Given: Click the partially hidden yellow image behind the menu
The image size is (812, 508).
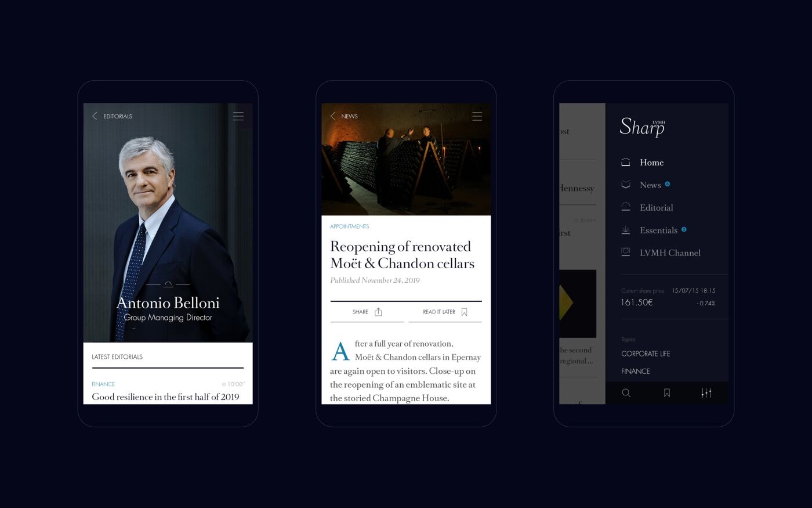Looking at the screenshot, I should [x=578, y=303].
